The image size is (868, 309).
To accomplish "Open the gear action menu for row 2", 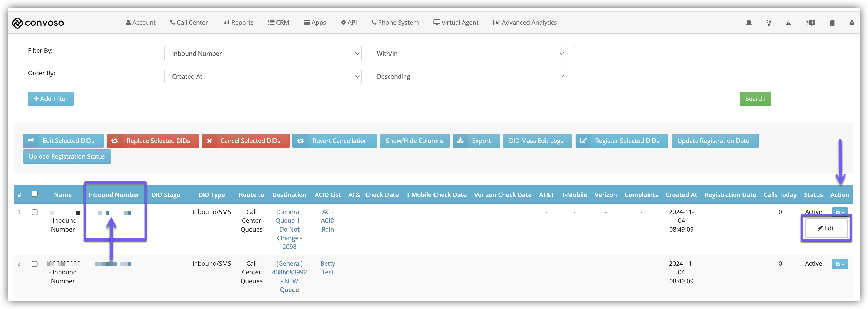I will click(x=839, y=264).
